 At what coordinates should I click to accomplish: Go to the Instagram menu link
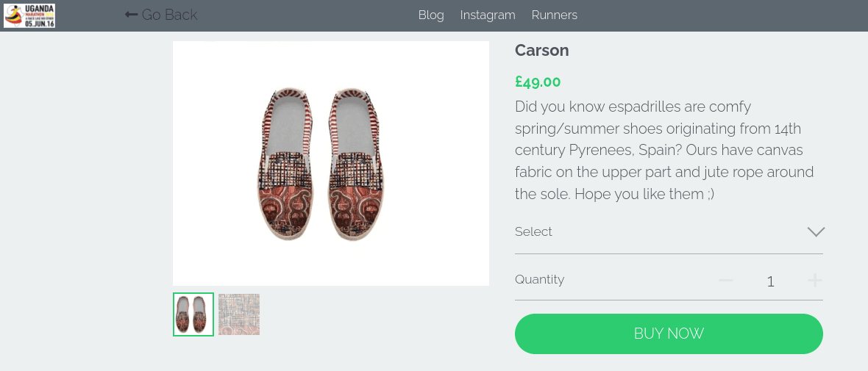(488, 15)
